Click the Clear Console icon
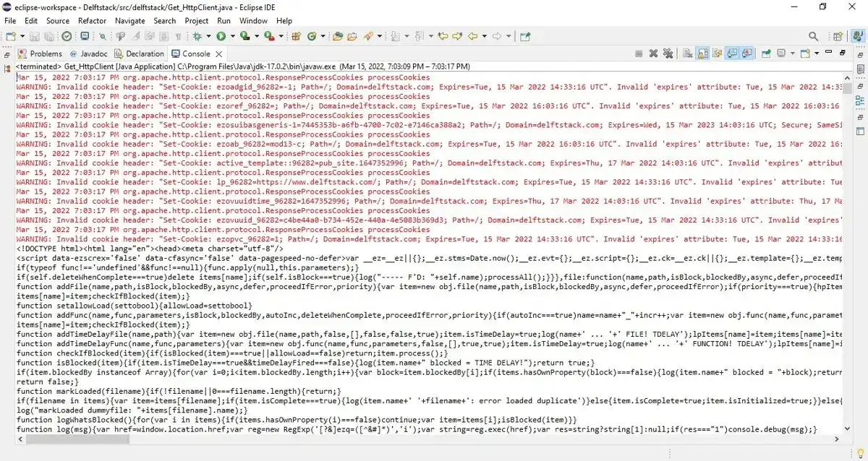 pos(687,53)
